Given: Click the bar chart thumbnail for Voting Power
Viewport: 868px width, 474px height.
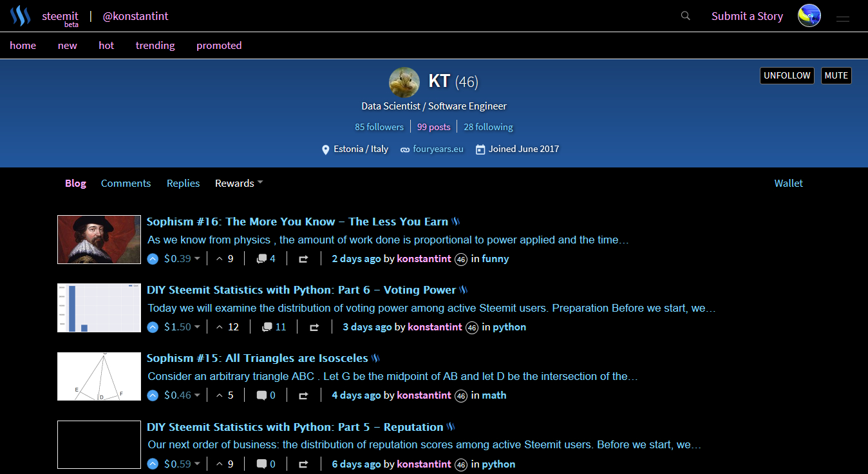Looking at the screenshot, I should point(99,308).
